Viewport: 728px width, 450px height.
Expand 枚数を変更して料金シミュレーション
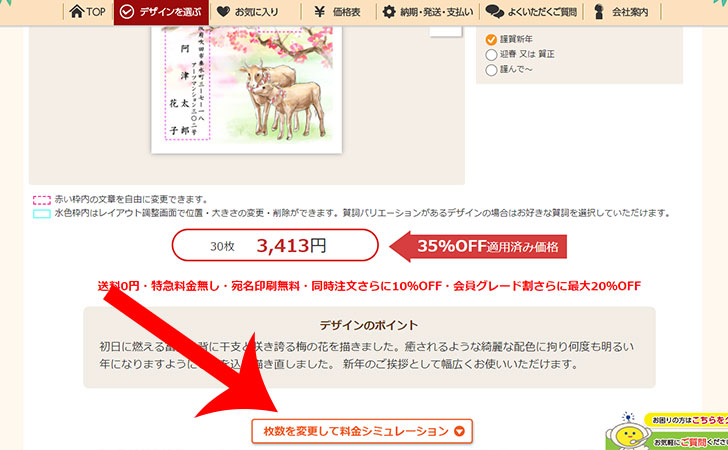pos(362,431)
